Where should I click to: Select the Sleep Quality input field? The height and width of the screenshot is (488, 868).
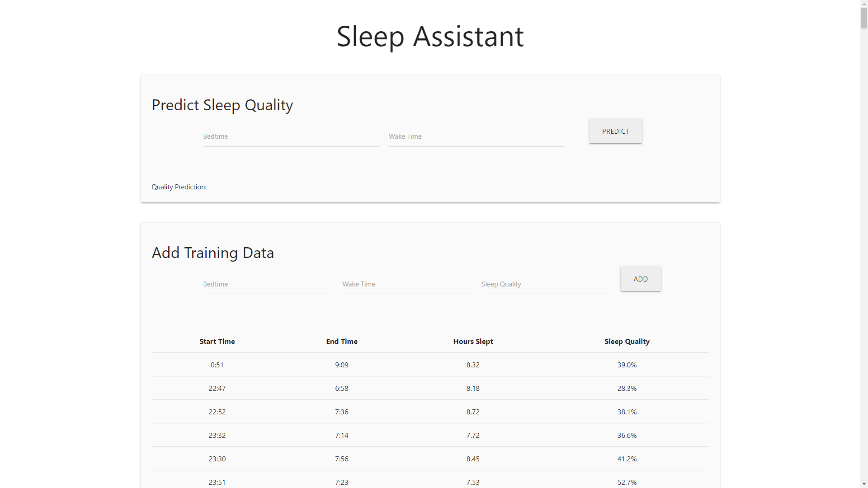coord(546,285)
